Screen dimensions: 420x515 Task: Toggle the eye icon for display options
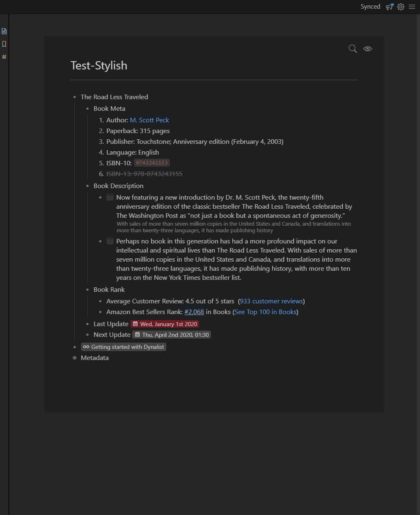[x=367, y=49]
